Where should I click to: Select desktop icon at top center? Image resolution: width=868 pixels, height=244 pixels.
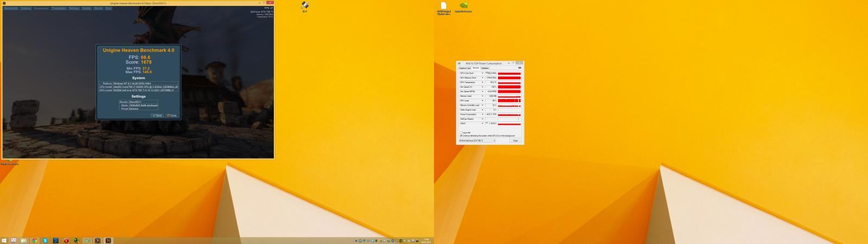point(305,7)
